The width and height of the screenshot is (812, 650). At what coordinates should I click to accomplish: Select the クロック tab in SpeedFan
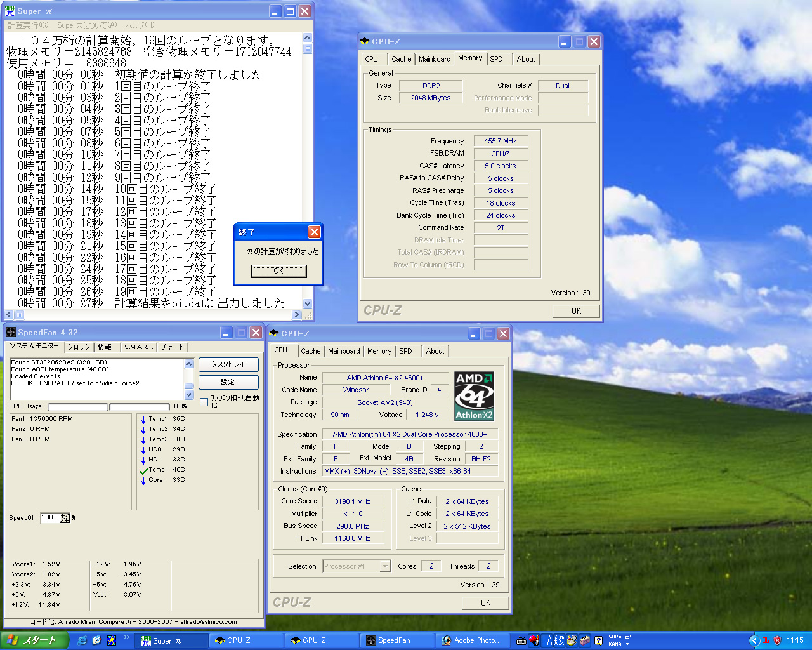point(79,347)
